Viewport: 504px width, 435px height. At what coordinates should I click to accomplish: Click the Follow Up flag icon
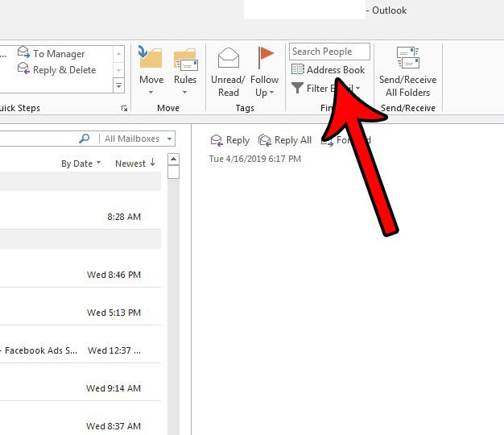pos(265,58)
